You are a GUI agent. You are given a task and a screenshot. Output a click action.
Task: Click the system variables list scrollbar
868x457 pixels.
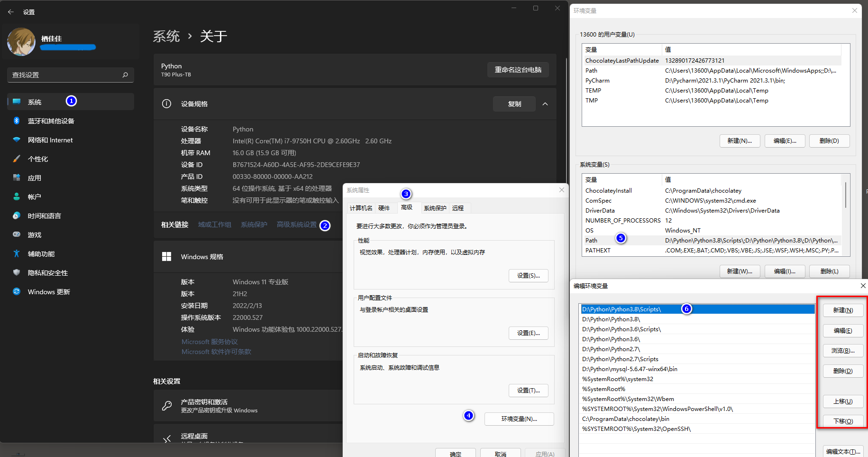tap(846, 196)
